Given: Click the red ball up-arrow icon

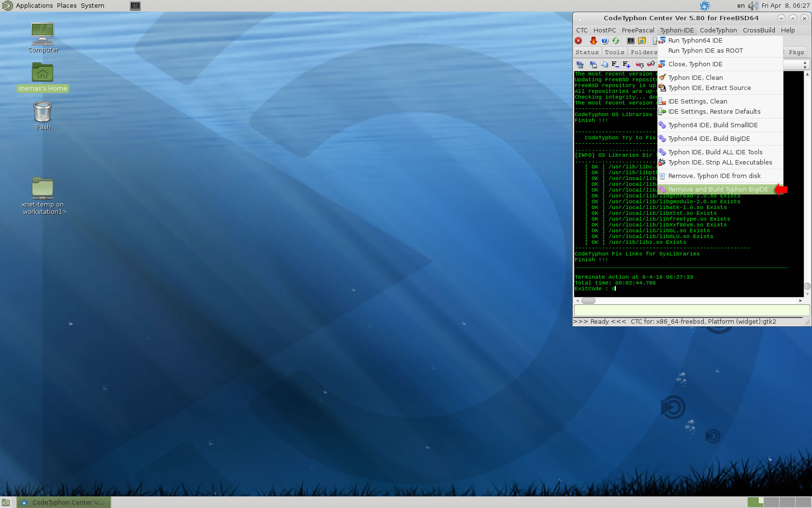Looking at the screenshot, I should point(651,64).
